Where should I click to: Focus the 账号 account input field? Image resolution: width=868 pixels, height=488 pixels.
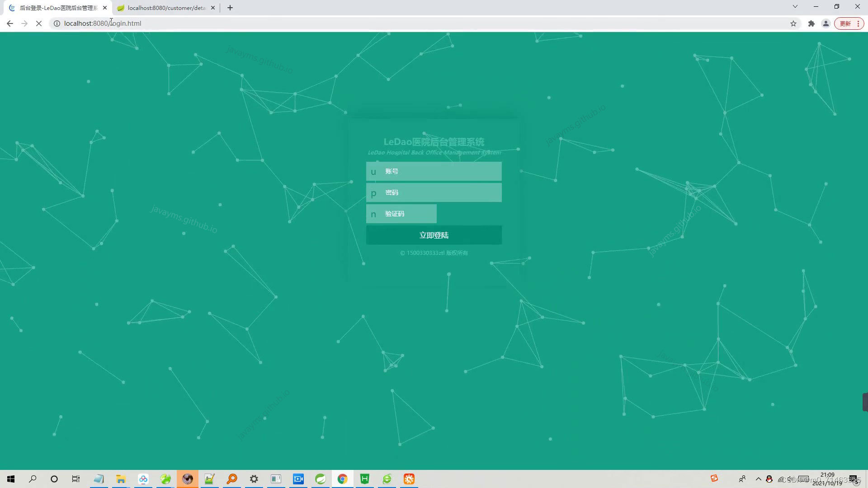coord(441,171)
